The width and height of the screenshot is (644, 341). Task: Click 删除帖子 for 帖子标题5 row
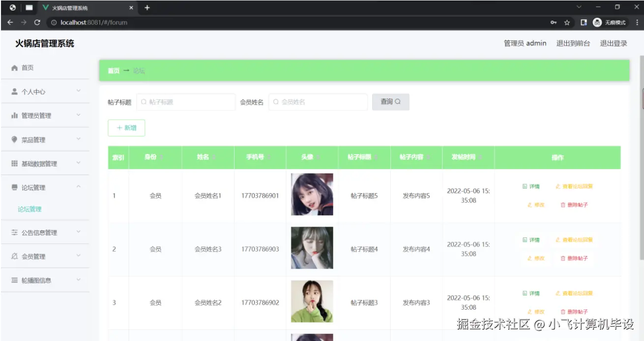574,204
